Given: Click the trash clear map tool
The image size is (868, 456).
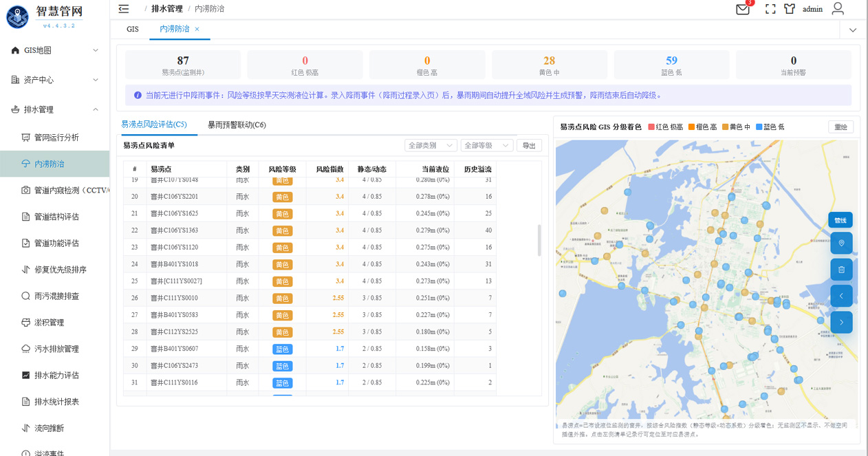Looking at the screenshot, I should tap(841, 270).
